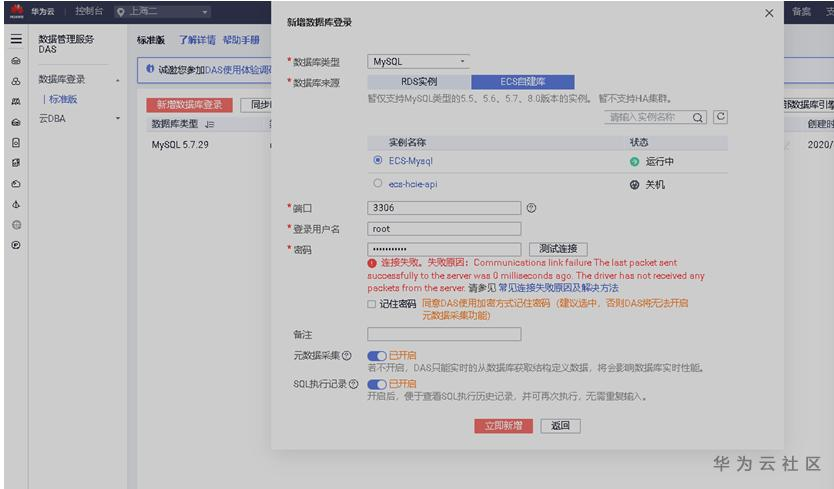
Task: Click the 返回 button
Action: point(560,426)
